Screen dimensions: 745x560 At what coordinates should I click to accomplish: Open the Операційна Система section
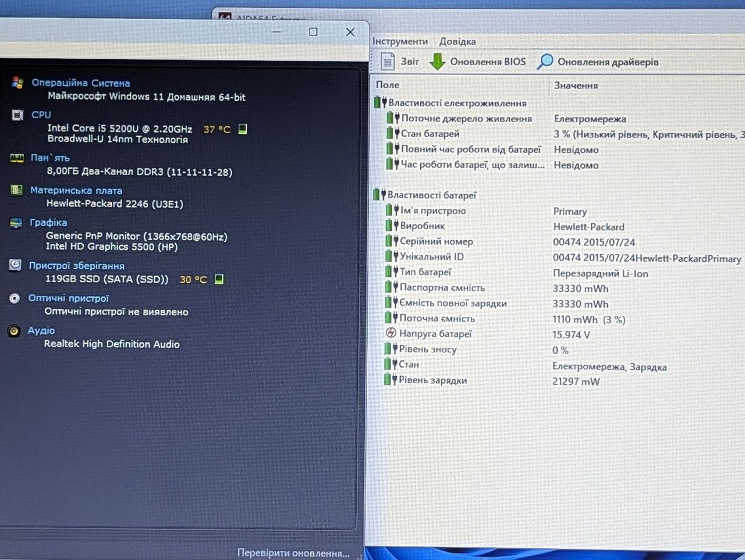(80, 83)
